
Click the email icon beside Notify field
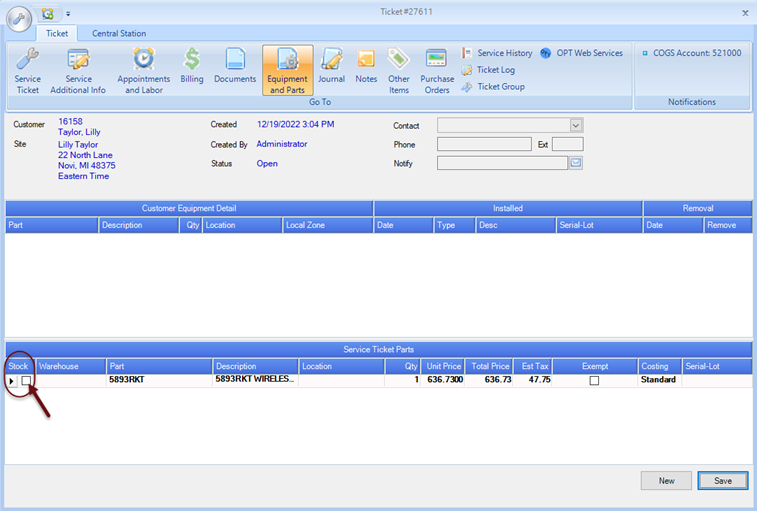click(576, 163)
